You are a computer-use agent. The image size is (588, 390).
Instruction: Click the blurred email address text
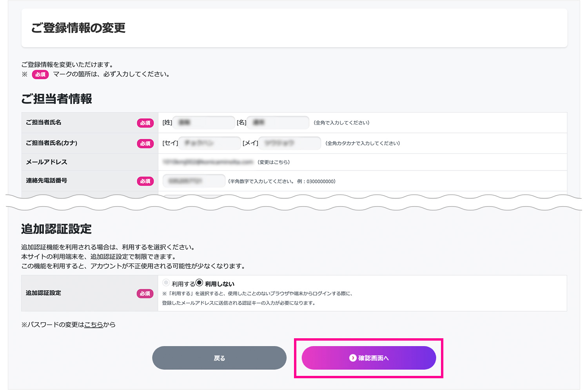tap(208, 162)
